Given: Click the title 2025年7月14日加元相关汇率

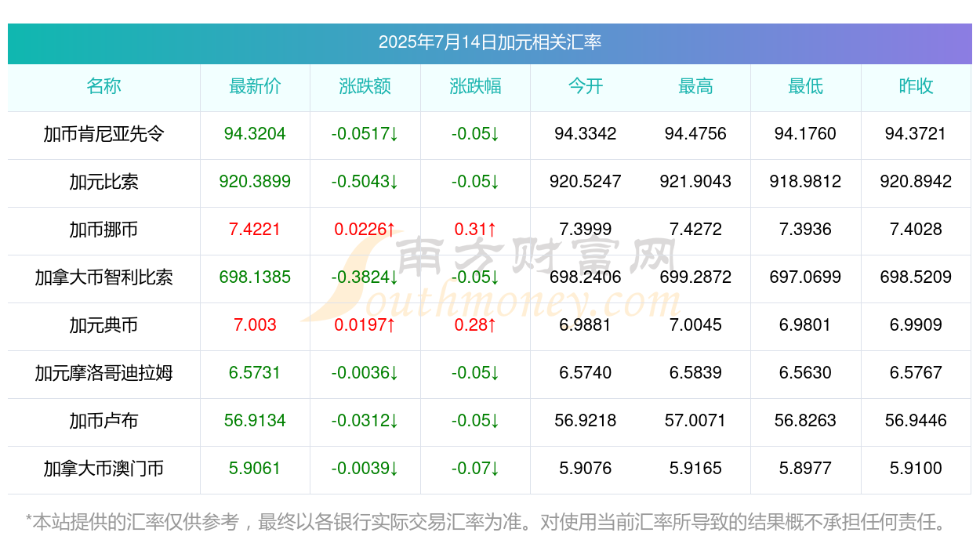Looking at the screenshot, I should [x=490, y=42].
